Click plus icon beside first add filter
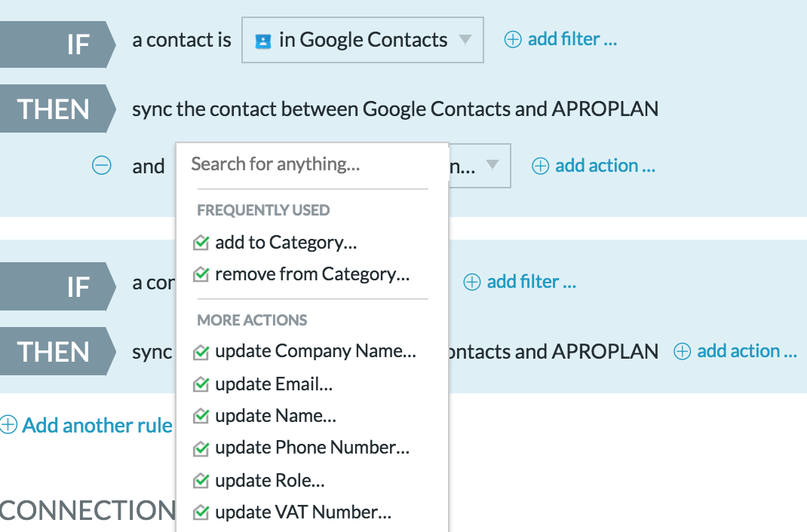The image size is (807, 532). (x=513, y=40)
